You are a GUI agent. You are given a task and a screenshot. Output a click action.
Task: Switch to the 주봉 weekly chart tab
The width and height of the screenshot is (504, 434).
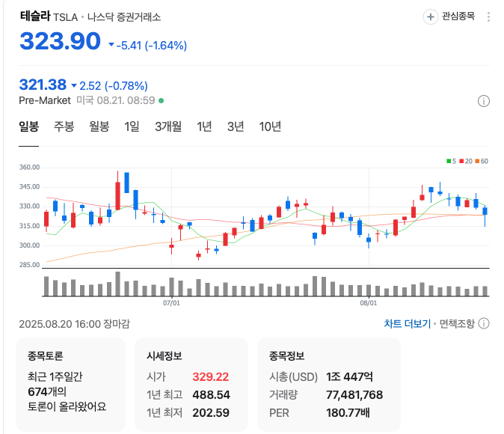coord(64,126)
